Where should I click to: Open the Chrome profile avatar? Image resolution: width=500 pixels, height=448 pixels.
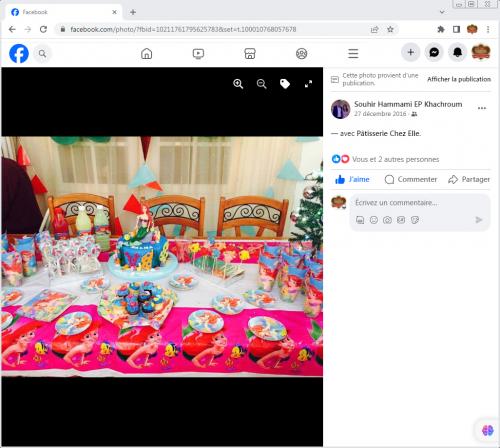pyautogui.click(x=472, y=29)
